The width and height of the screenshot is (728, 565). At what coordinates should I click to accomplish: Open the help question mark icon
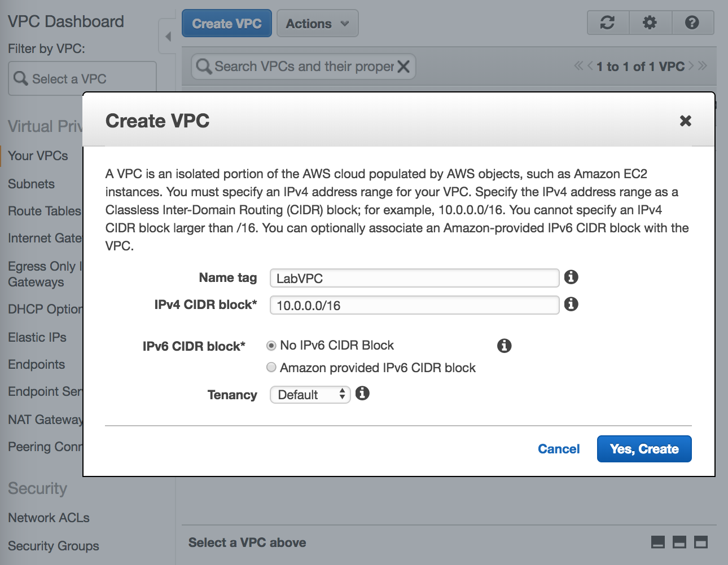(x=692, y=23)
